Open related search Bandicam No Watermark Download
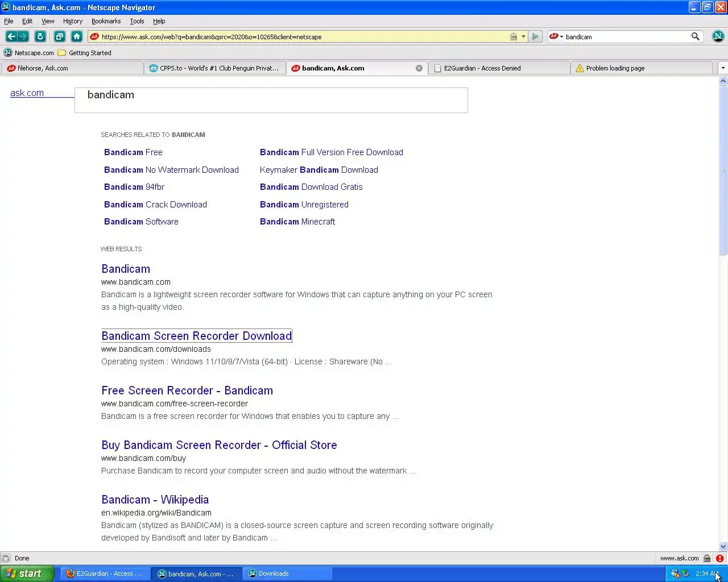 [x=171, y=170]
